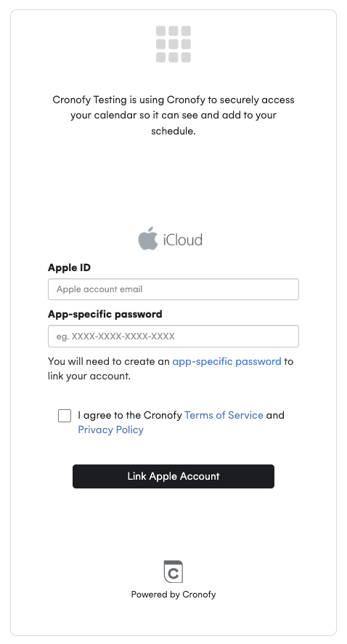Screen dimensions: 347x644
Task: Click the Cronofy calendar C logo
Action: point(173,571)
